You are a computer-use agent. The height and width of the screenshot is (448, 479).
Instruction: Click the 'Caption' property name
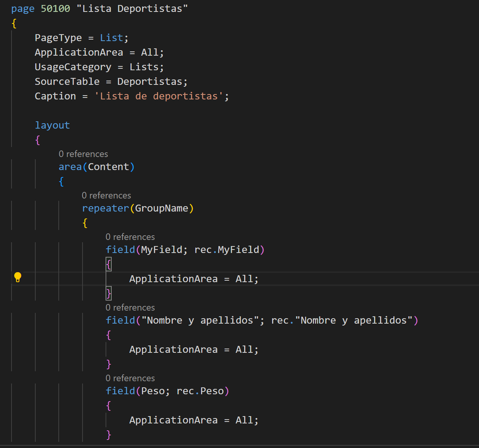(x=55, y=96)
